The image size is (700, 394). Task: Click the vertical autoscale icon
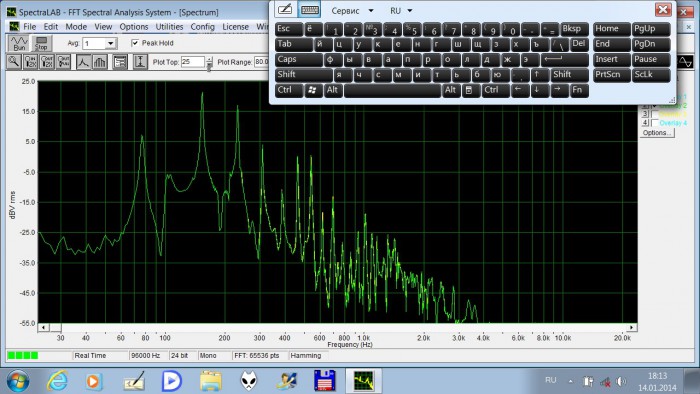[x=140, y=62]
